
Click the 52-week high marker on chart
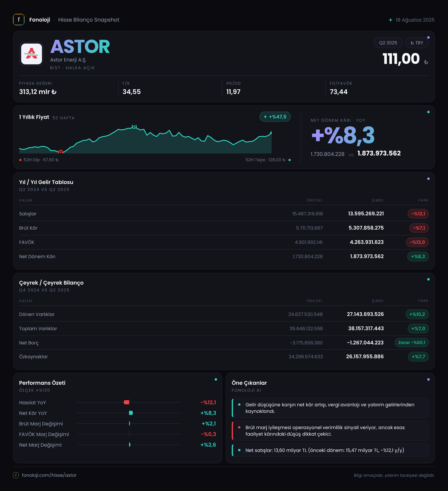pyautogui.click(x=134, y=126)
